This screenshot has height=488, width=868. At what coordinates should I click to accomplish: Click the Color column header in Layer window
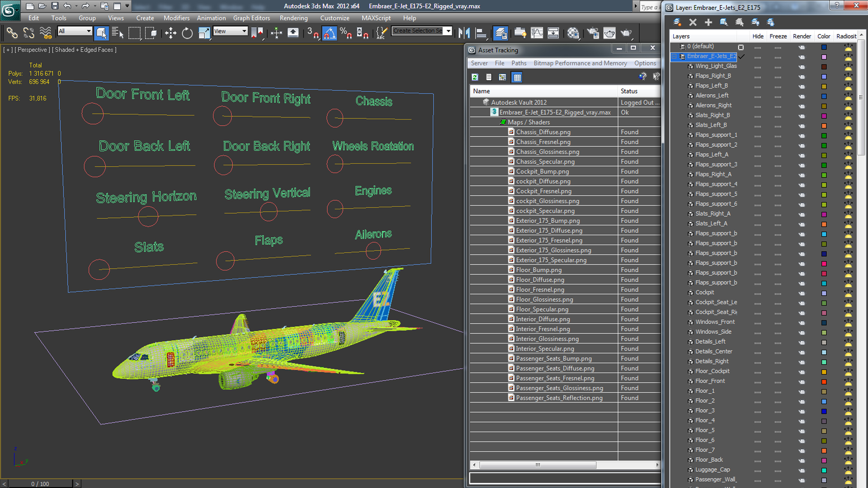(x=824, y=36)
